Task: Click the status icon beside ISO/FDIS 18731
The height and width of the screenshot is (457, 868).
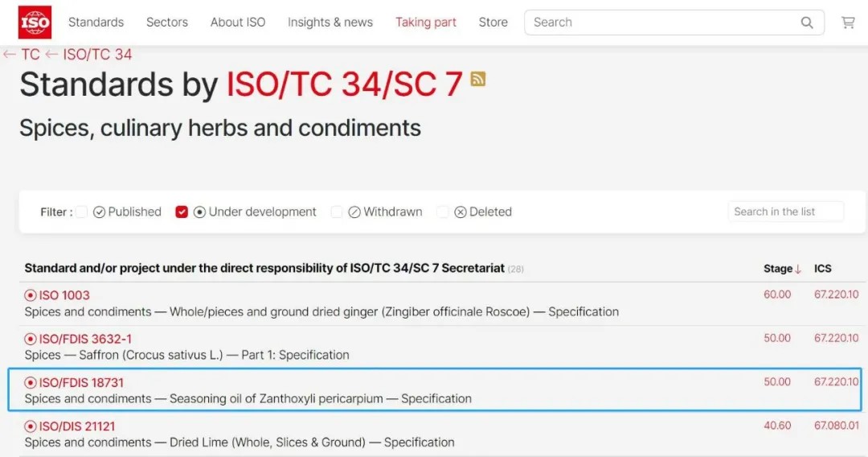Action: pyautogui.click(x=31, y=383)
